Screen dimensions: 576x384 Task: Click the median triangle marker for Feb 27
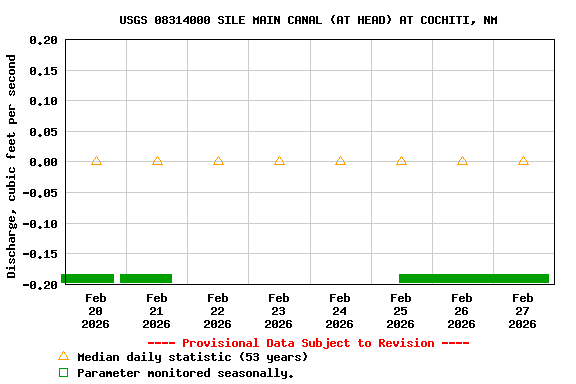pos(523,161)
